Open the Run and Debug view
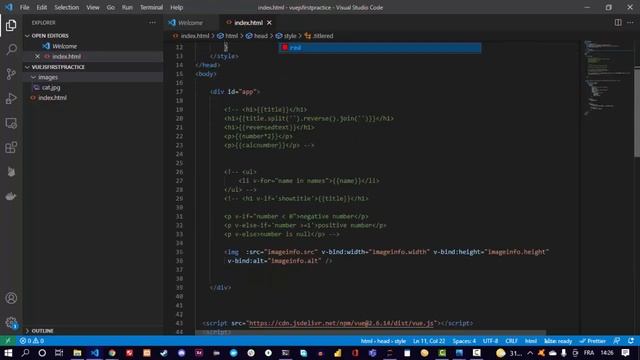 point(11,98)
